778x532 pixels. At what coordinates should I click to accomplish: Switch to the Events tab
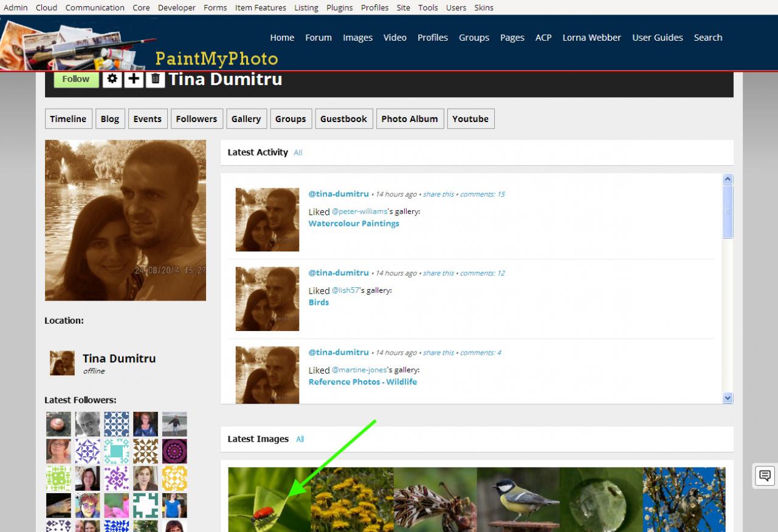(x=148, y=119)
